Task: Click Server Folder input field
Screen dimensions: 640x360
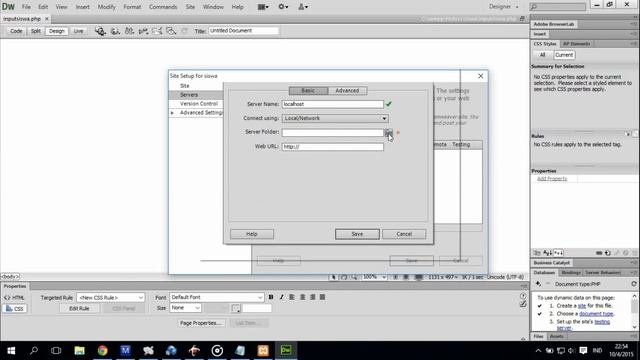Action: 333,133
